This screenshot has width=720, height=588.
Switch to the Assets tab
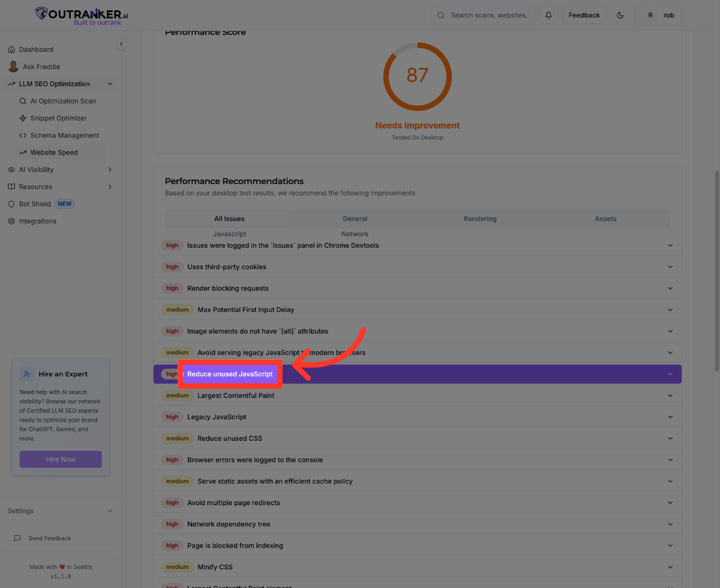605,219
